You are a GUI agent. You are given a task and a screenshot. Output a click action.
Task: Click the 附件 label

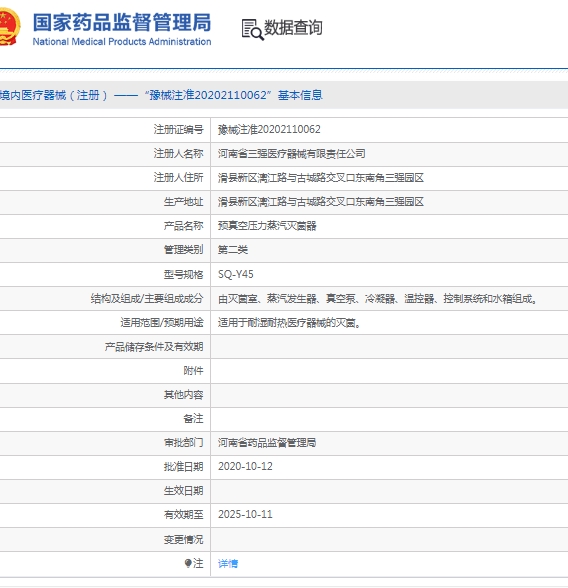coord(193,370)
